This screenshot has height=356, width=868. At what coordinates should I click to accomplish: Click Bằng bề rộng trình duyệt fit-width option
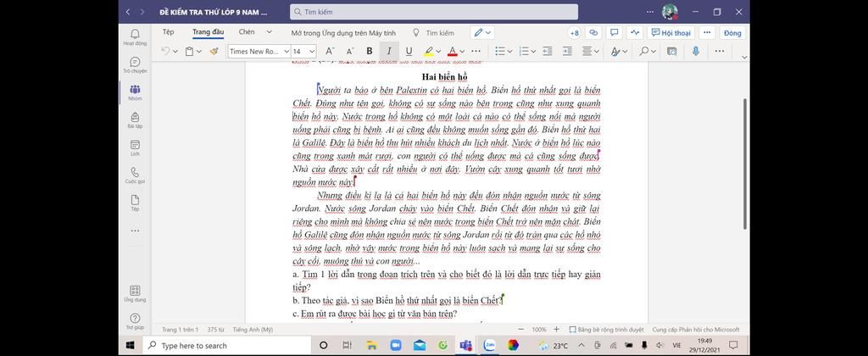tap(606, 330)
